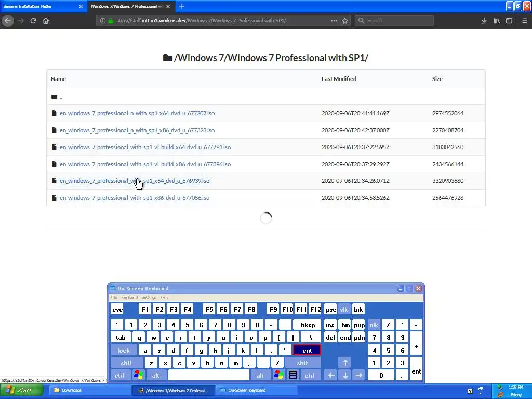
Task: Click the psc print screen key
Action: (330, 310)
